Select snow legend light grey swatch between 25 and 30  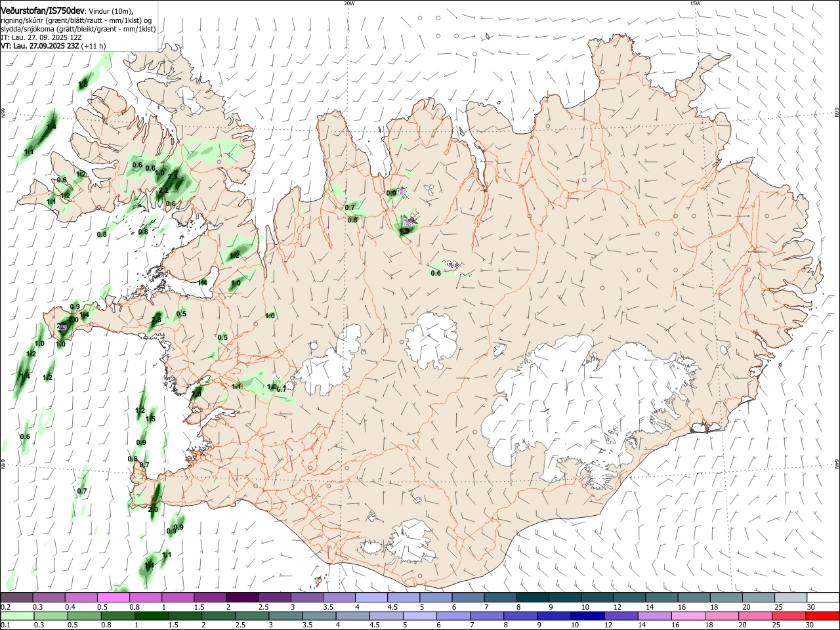pyautogui.click(x=791, y=597)
